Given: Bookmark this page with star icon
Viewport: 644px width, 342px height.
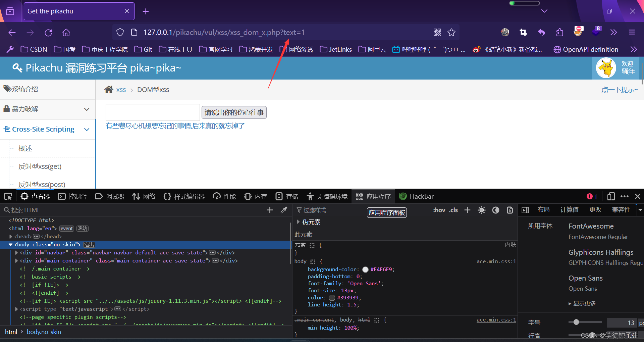Looking at the screenshot, I should click(x=451, y=32).
